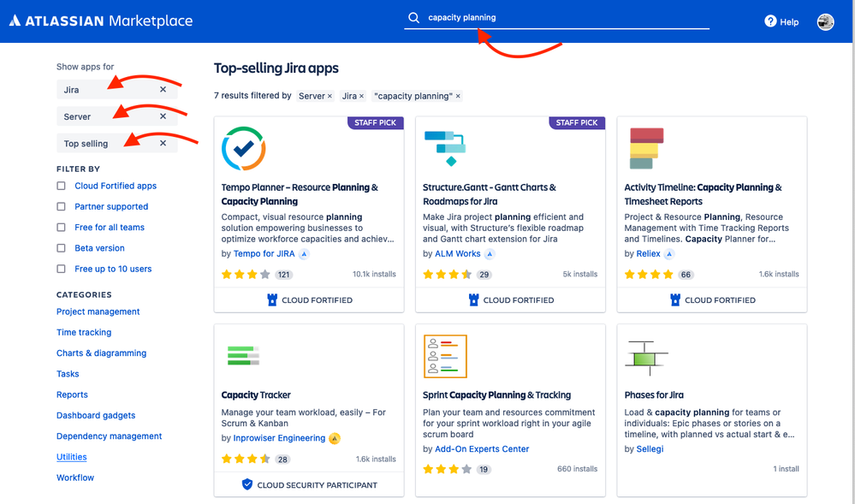Click the search magnifier icon

tap(414, 17)
